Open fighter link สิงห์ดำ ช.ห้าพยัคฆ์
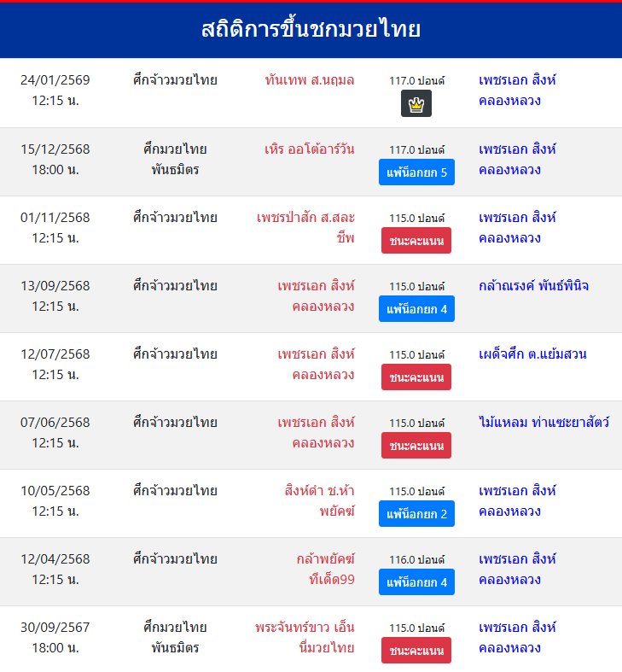Image resolution: width=622 pixels, height=672 pixels. [x=320, y=500]
